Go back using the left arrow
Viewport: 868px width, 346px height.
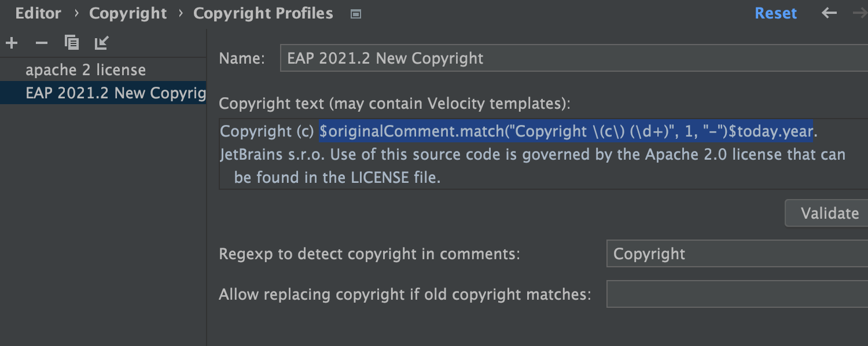coord(829,13)
